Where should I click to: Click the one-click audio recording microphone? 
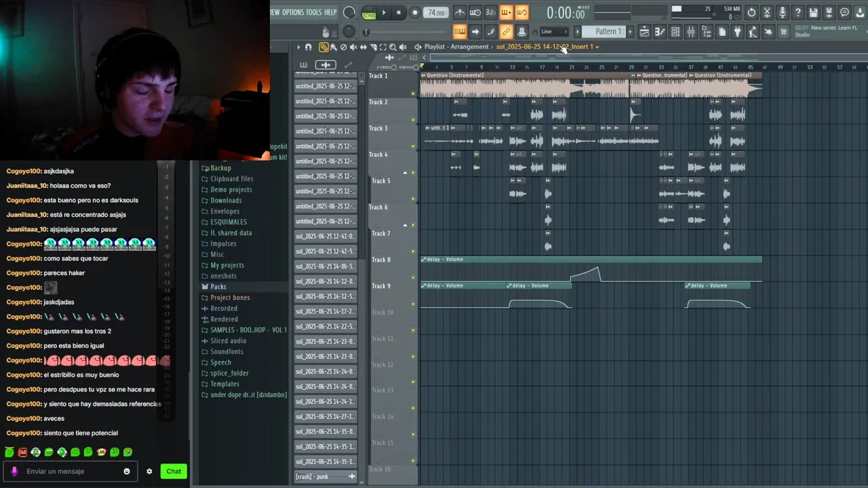pyautogui.click(x=782, y=12)
